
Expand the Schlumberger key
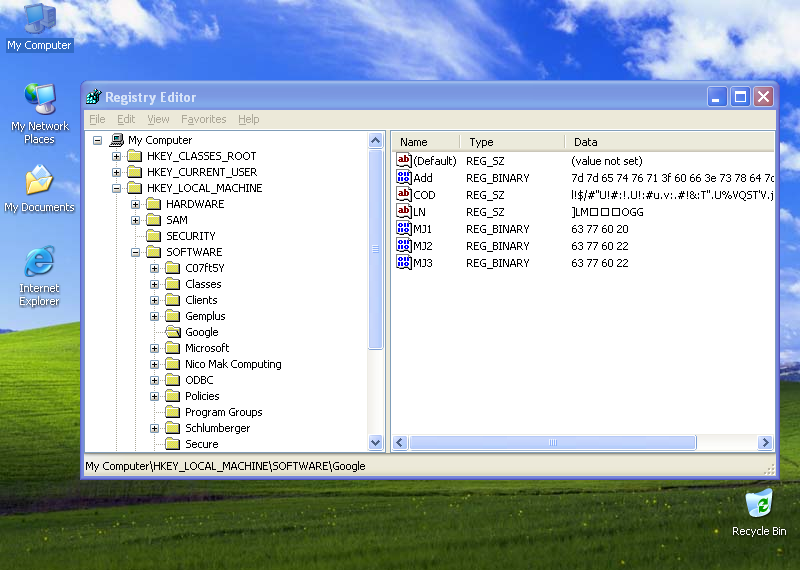point(155,428)
